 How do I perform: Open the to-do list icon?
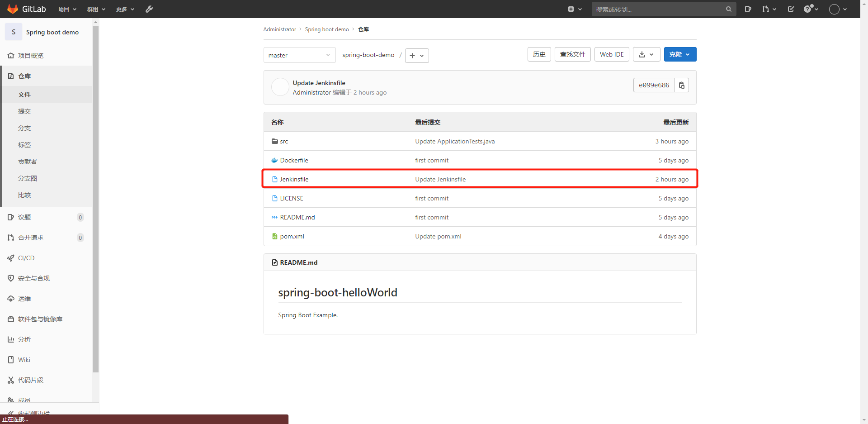791,9
